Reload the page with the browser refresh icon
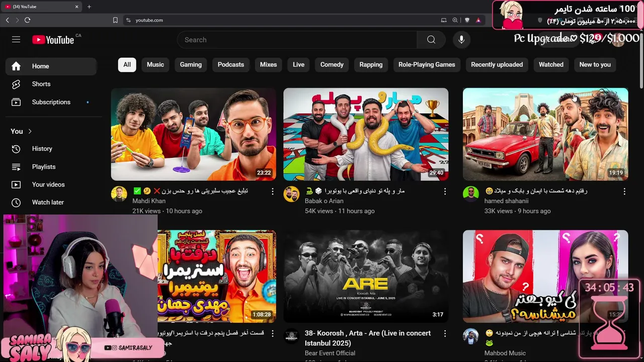This screenshot has width=644, height=362. (x=27, y=20)
